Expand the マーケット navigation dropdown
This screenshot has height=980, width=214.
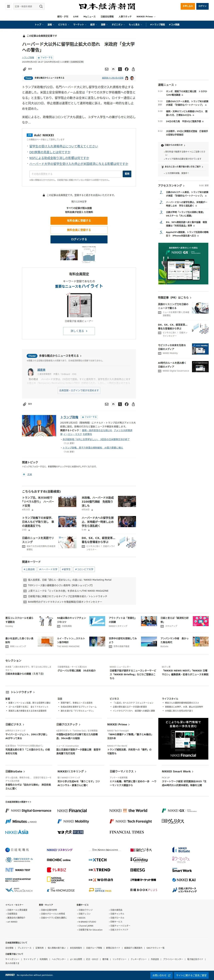tap(80, 24)
